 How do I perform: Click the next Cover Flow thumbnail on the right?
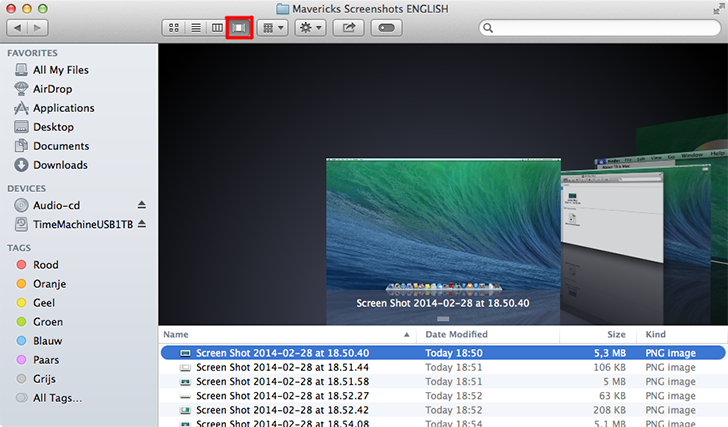(612, 216)
